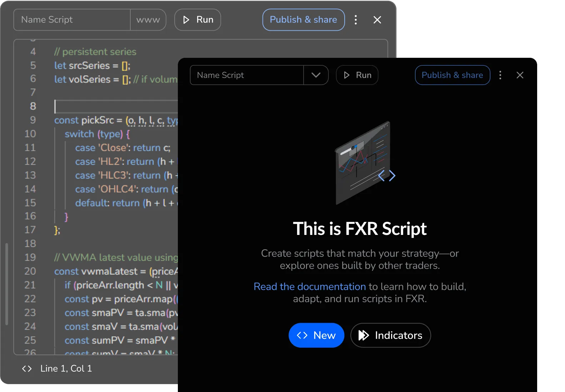This screenshot has height=392, width=565.
Task: Click the FXR Script illustration
Action: point(365,163)
